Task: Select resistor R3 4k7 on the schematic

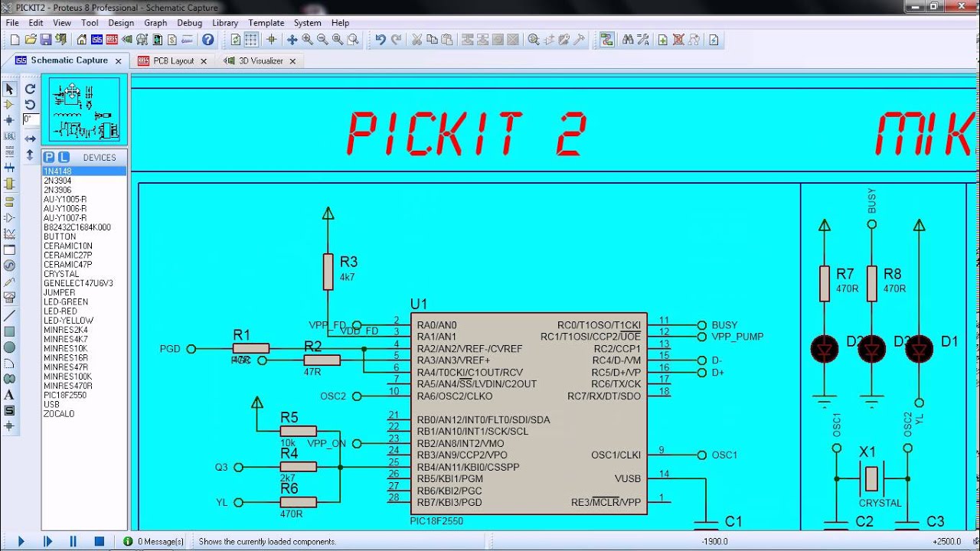Action: coord(328,272)
